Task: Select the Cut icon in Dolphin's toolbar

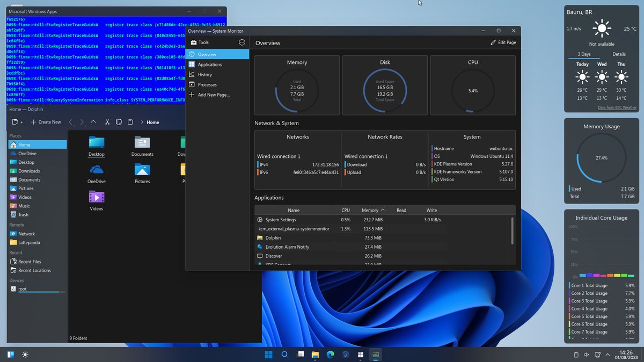Action: tap(108, 122)
